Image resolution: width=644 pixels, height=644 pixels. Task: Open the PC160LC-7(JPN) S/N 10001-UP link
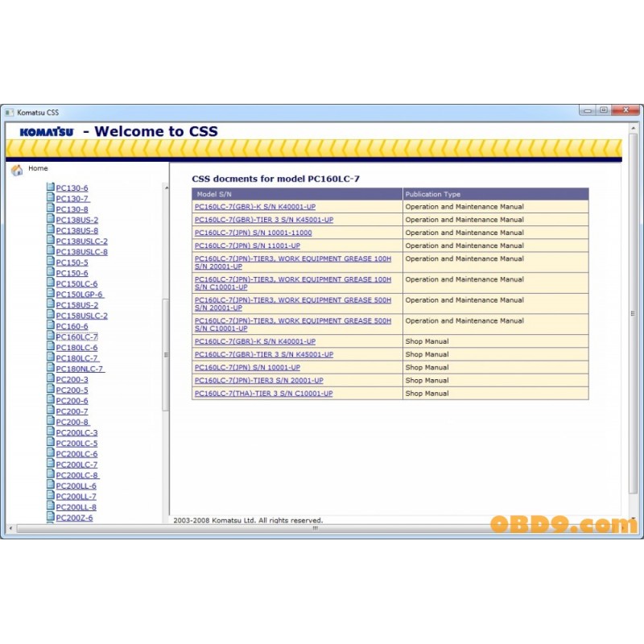tap(247, 368)
